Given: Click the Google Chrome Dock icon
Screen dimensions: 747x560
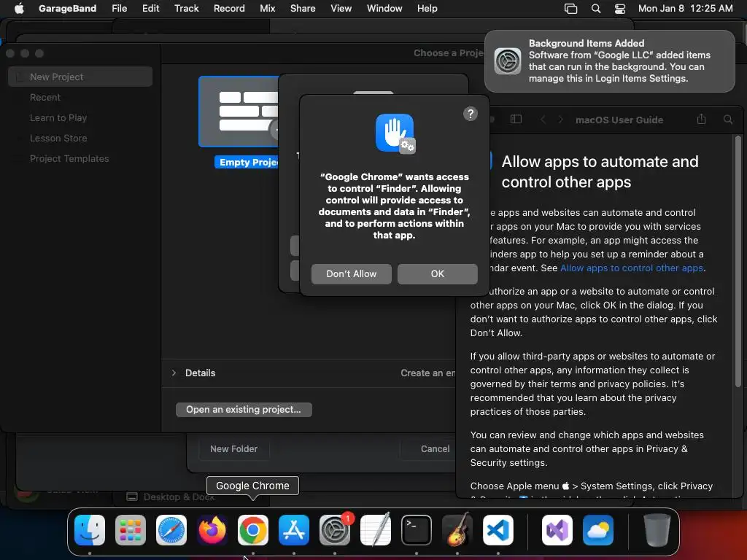Looking at the screenshot, I should pyautogui.click(x=253, y=530).
